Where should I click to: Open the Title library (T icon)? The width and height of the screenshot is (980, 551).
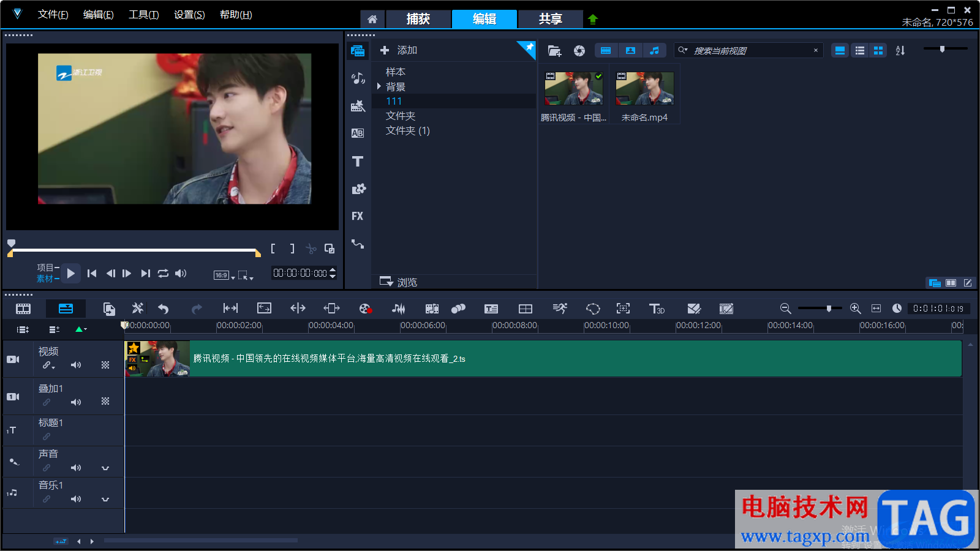click(x=358, y=162)
